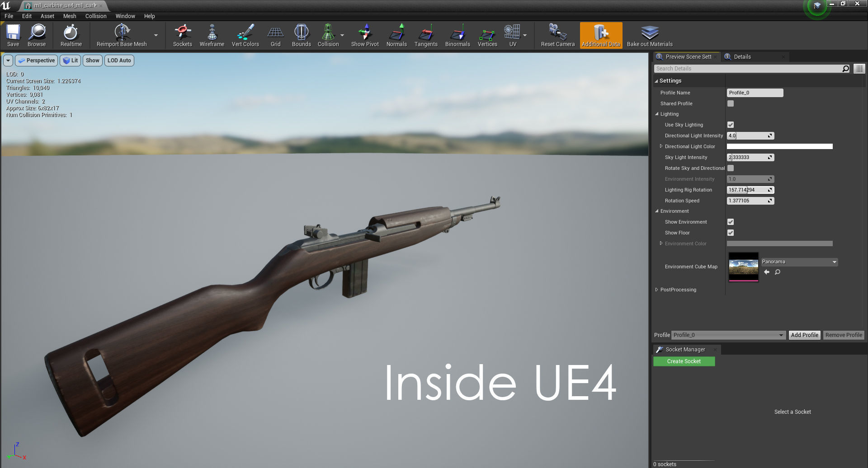
Task: Uncheck Show Environment
Action: coord(731,222)
